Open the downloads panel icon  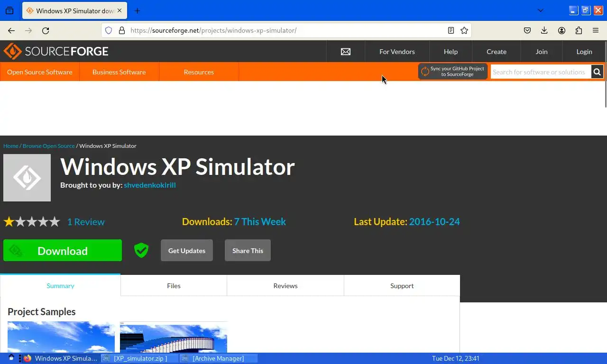tap(544, 30)
